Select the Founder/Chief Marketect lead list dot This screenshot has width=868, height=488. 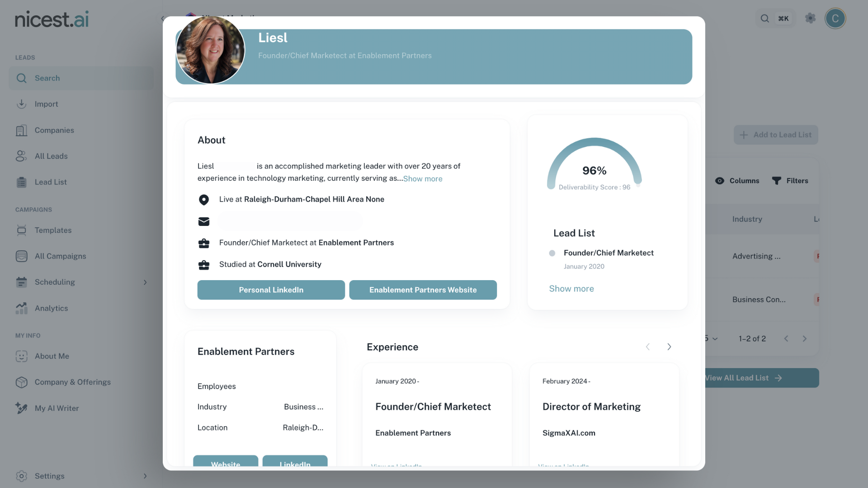552,253
